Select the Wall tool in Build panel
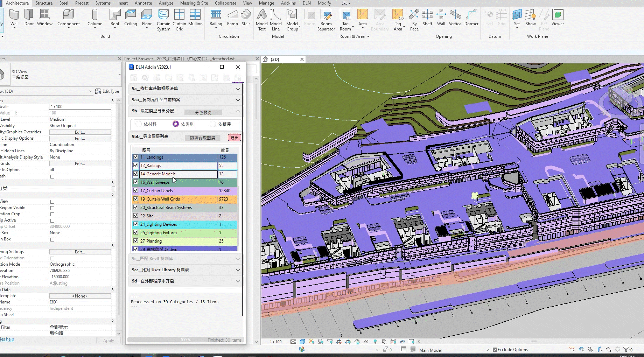This screenshot has width=644, height=357. click(14, 17)
